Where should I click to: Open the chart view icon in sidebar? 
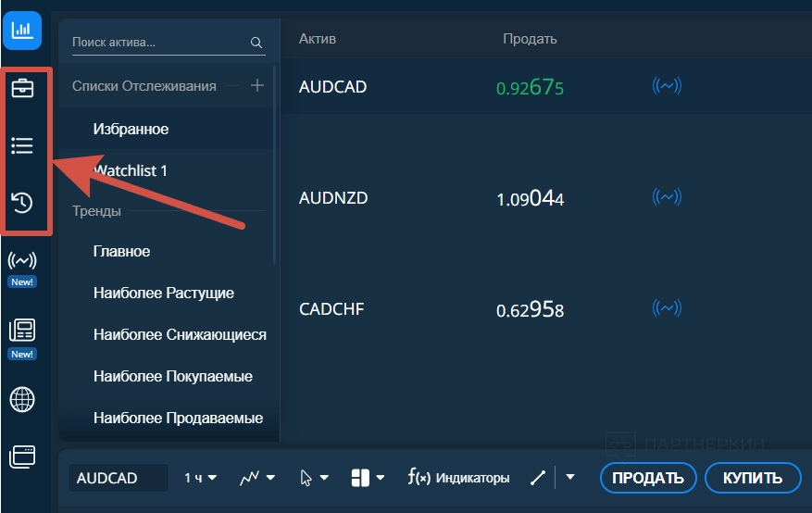pyautogui.click(x=22, y=31)
